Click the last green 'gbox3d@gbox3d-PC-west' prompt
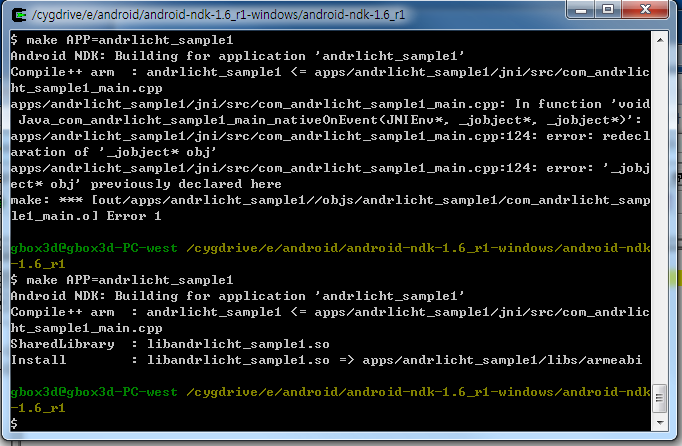 [94, 392]
